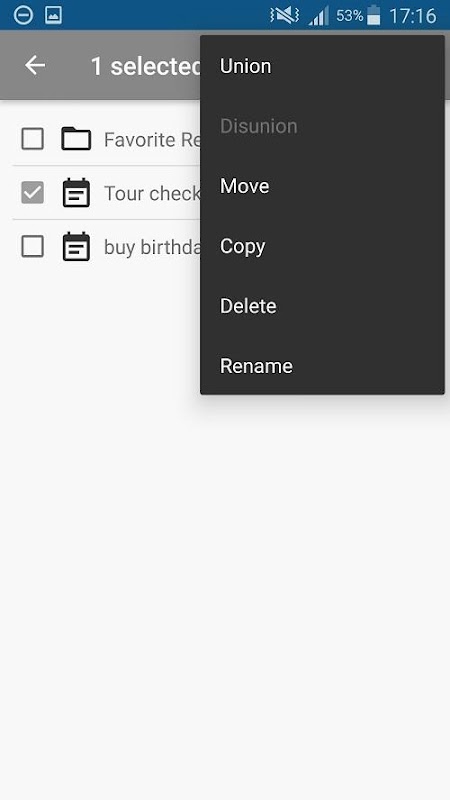Viewport: 450px width, 800px height.
Task: Click the Tour check note icon
Action: tap(77, 193)
